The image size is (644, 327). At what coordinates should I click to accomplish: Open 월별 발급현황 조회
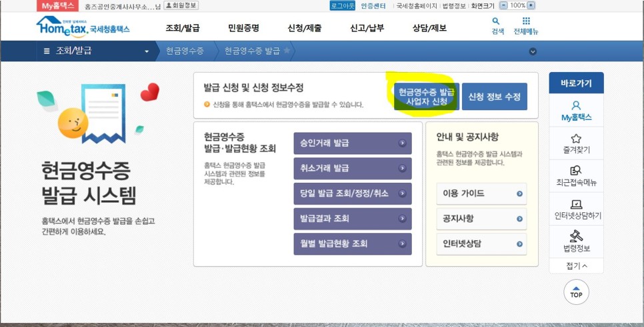353,244
